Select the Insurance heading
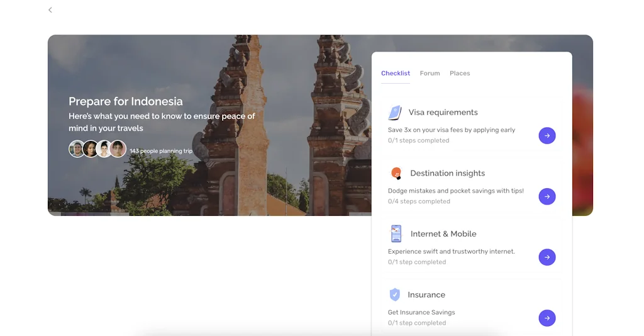Image resolution: width=644 pixels, height=336 pixels. click(x=426, y=294)
